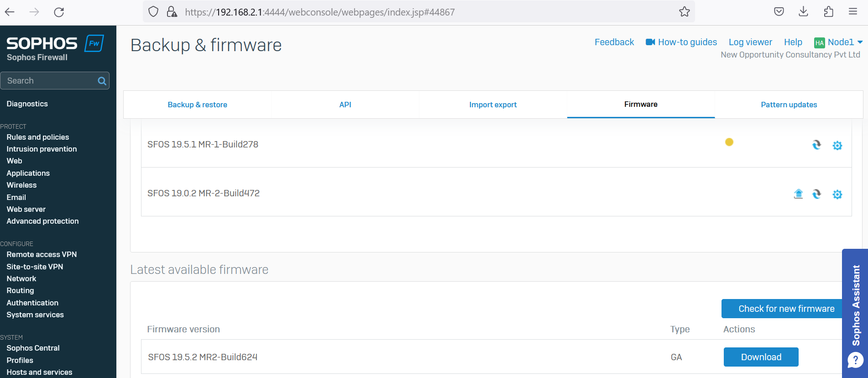
Task: Click the Check for new firmware button
Action: coord(786,309)
